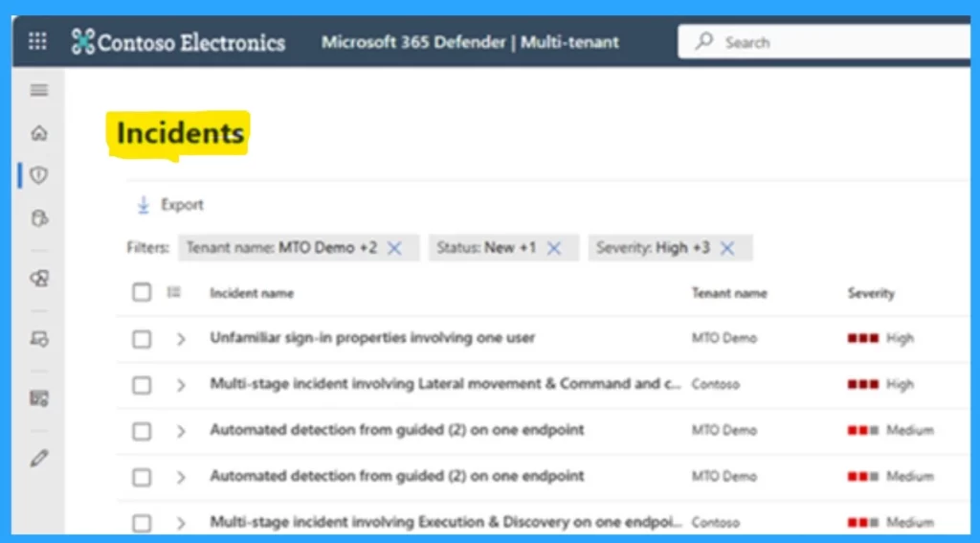Click MTO Demo tenant in Unfamiliar sign-in row

(724, 338)
